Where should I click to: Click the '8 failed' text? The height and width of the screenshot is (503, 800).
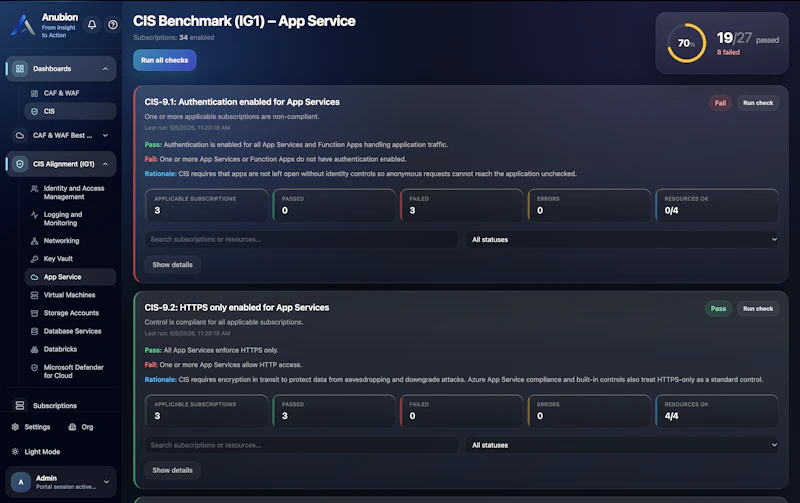pyautogui.click(x=728, y=52)
